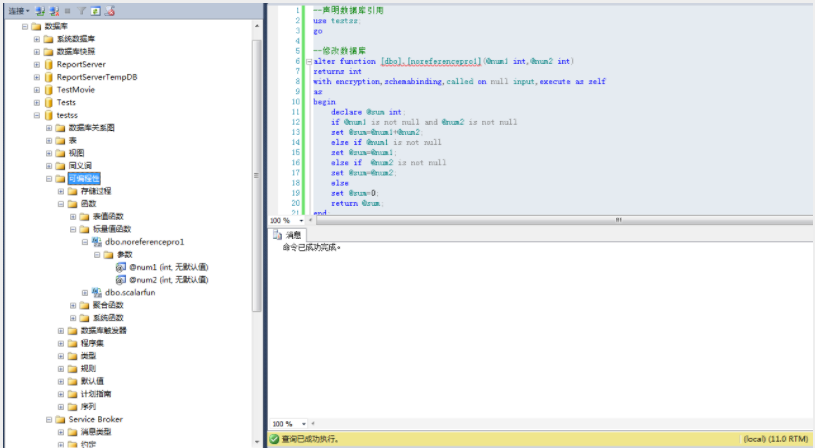Expand the 数据库关系图 node
This screenshot has width=815, height=448.
point(49,128)
